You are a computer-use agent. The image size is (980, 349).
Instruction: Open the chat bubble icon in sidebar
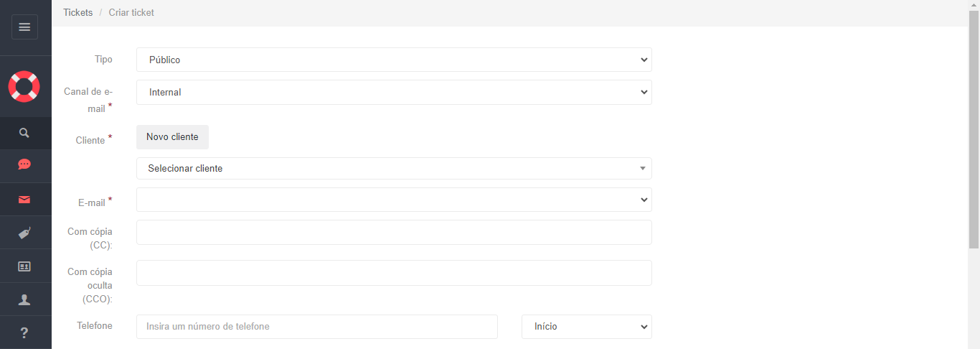(24, 165)
